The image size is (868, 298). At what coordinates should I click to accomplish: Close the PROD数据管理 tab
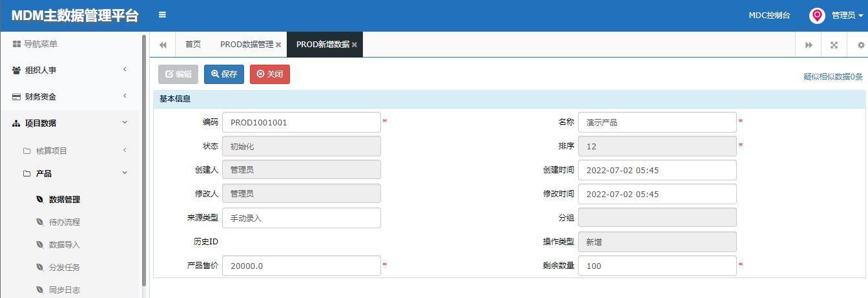point(278,45)
